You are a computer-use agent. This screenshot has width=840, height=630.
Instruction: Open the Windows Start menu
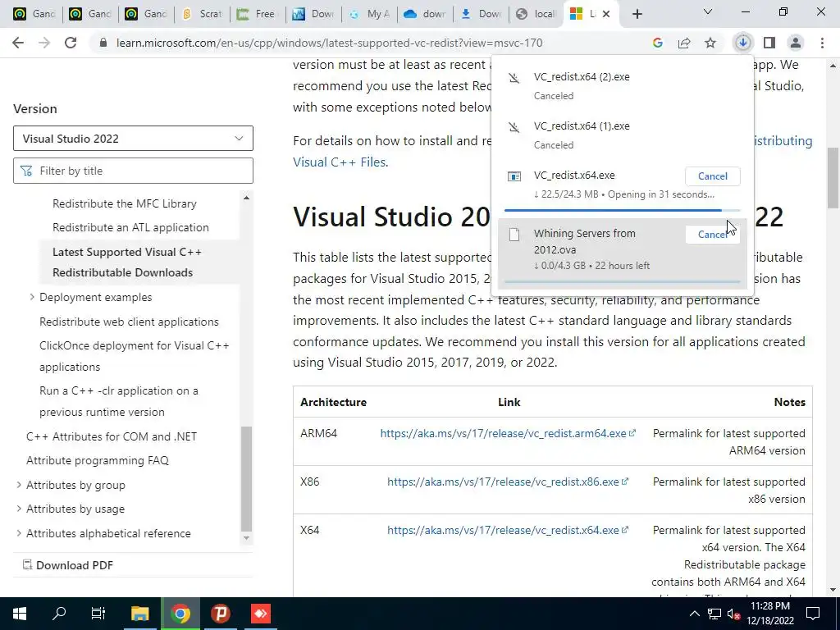(20, 614)
